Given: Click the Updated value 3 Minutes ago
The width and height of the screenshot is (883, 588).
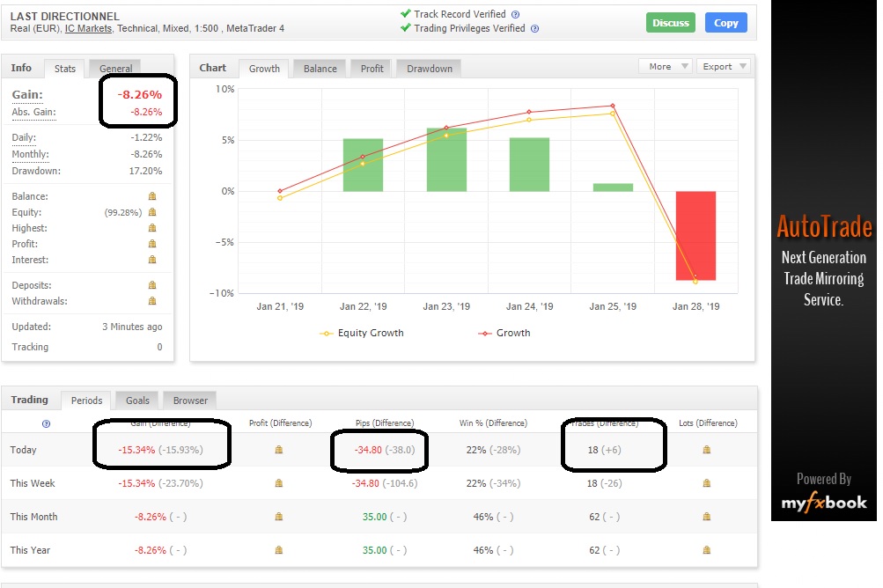Looking at the screenshot, I should pos(132,327).
